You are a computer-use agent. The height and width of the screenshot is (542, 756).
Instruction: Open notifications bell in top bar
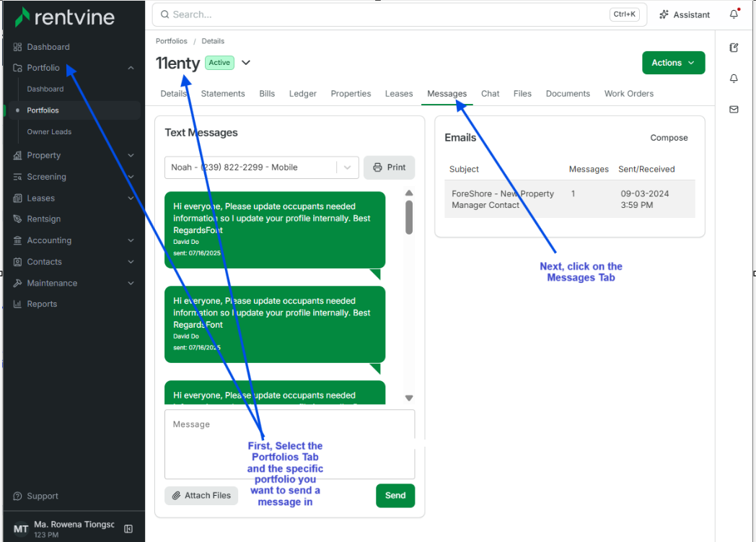734,14
